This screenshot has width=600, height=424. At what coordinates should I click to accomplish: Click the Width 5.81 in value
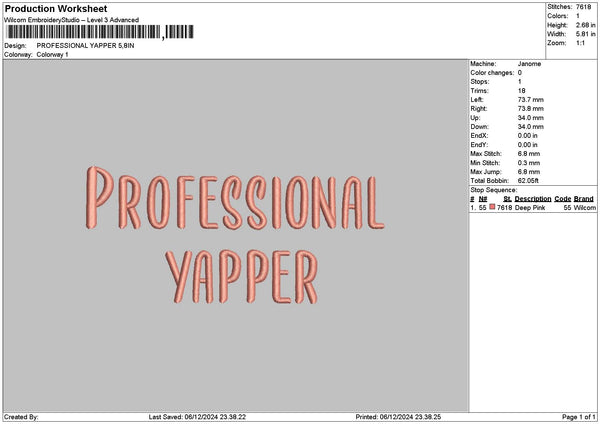(585, 34)
